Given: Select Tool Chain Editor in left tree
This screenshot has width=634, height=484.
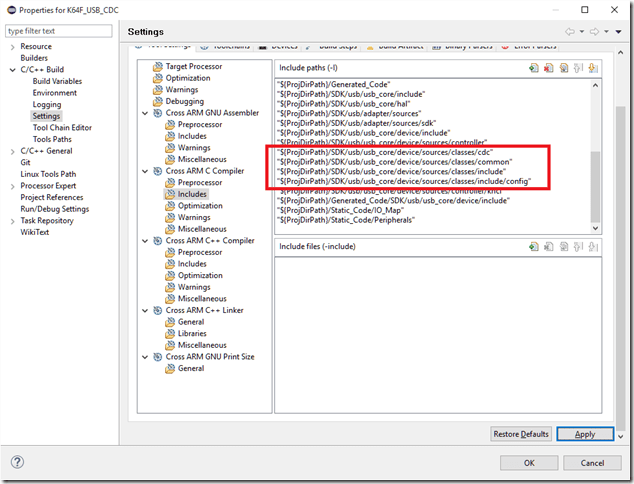Looking at the screenshot, I should pos(62,128).
